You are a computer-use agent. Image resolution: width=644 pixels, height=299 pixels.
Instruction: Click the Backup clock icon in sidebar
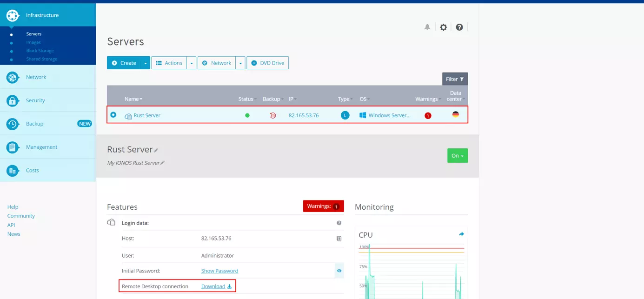pos(13,124)
